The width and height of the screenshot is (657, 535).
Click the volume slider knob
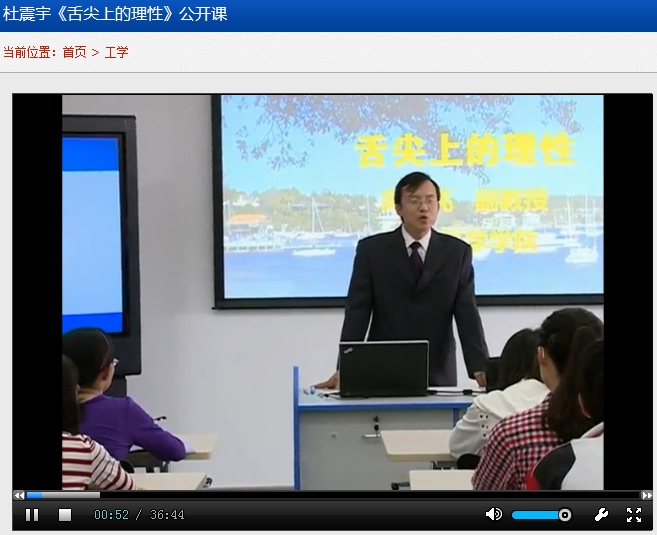(565, 515)
